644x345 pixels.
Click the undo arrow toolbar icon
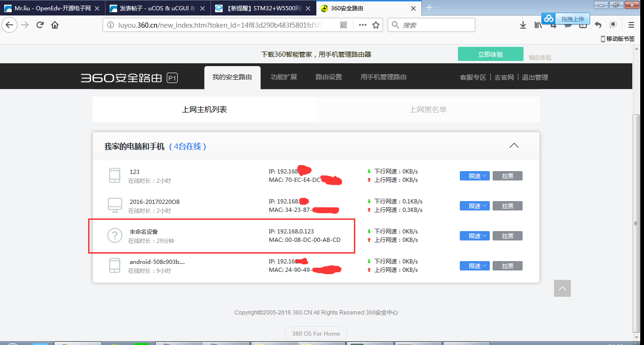[x=598, y=25]
